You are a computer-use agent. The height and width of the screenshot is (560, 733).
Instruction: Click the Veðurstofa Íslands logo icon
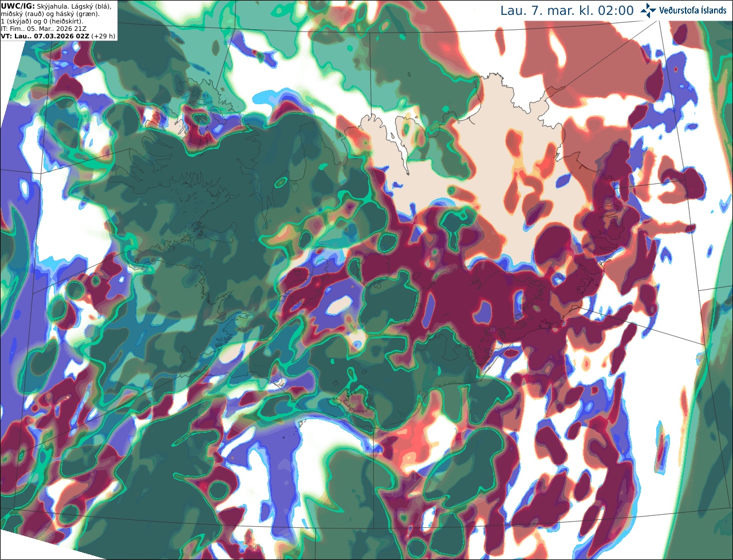648,10
